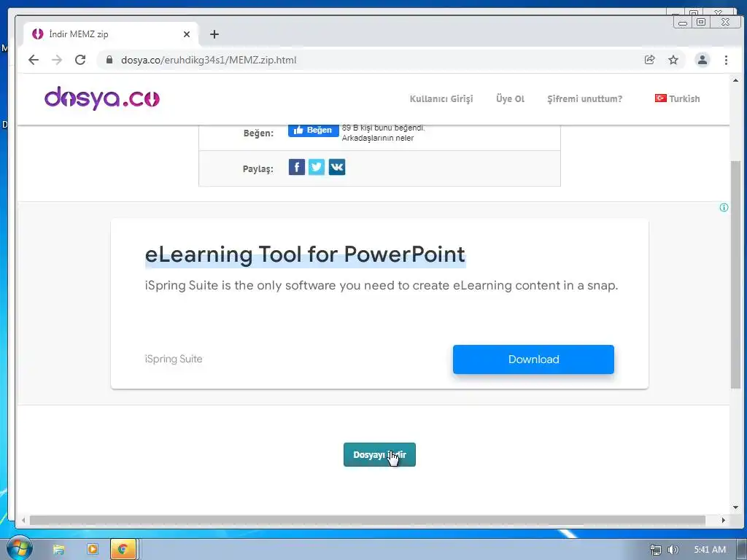Open the Chrome three-dot menu
Screen dimensions: 747x560
726,60
